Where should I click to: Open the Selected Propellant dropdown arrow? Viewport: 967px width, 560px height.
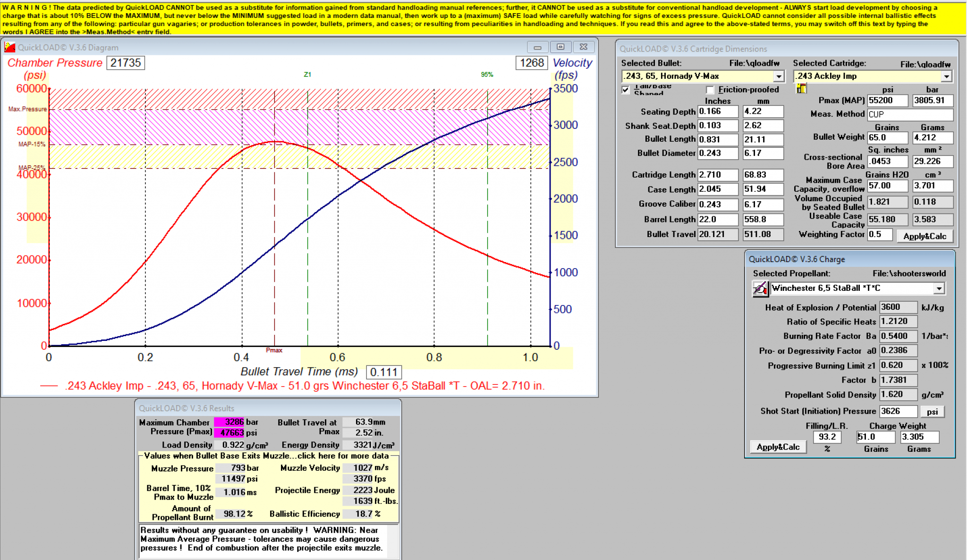coord(939,288)
